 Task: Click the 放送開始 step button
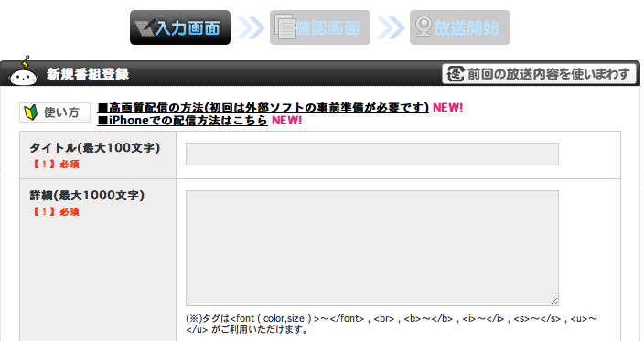(x=460, y=27)
